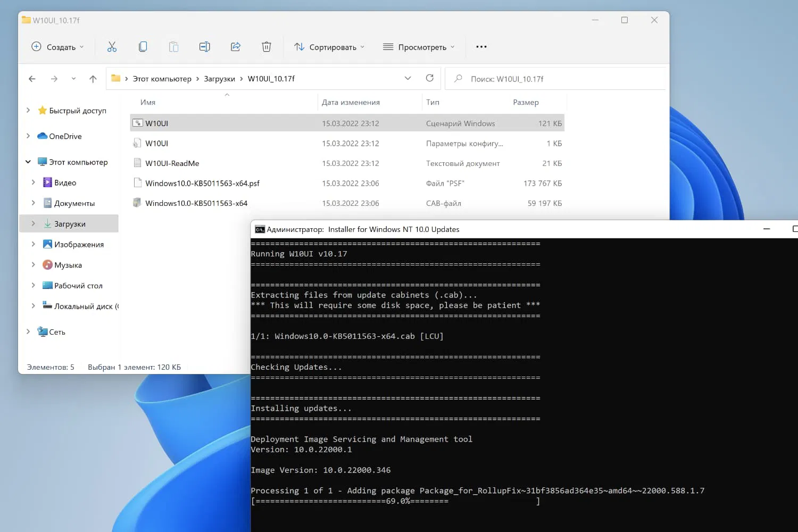Click the console icon in the Installer title bar
The image size is (798, 532).
(260, 229)
